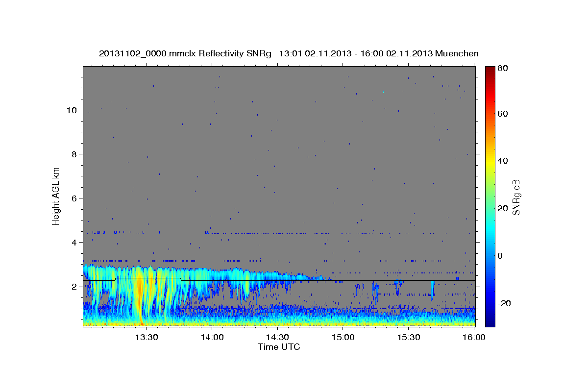The image size is (588, 392).
Task: Click the dark blue bottom of colorbar
Action: click(490, 321)
